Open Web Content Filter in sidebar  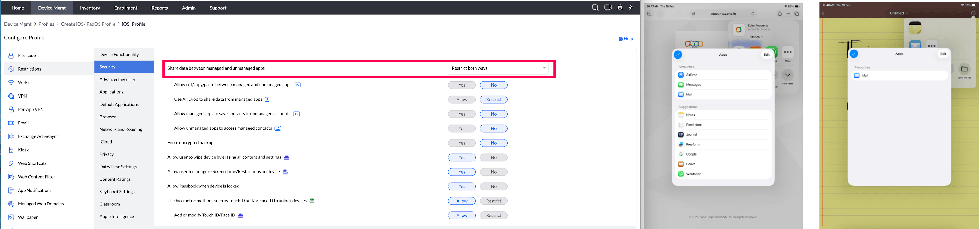coord(49,177)
